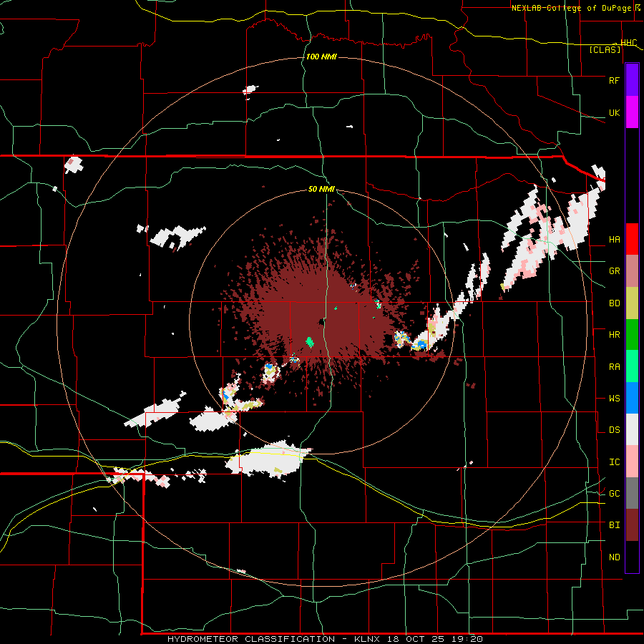Click the IC pink legend swatch
Image resolution: width=644 pixels, height=644 pixels.
pos(632,462)
